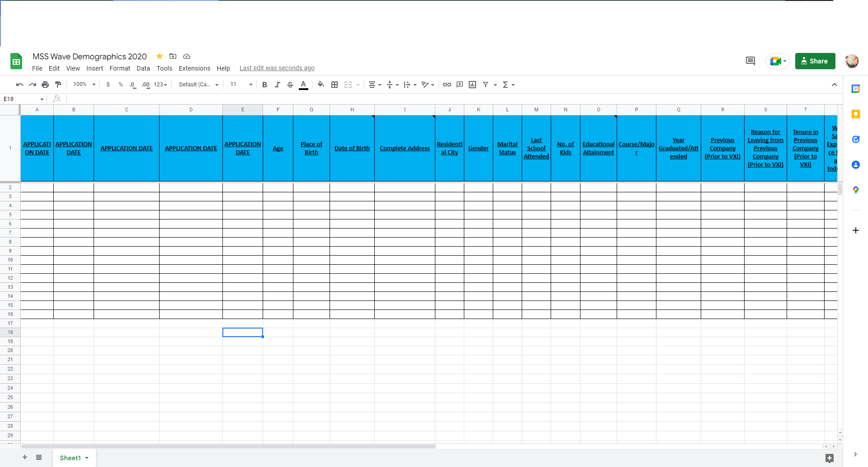
Task: Open comment history icon
Action: [x=750, y=61]
